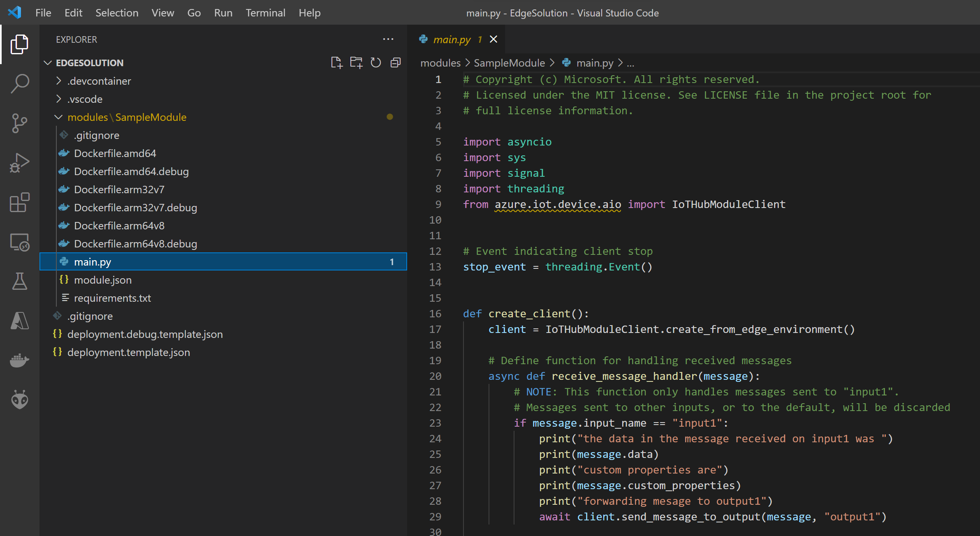Open the Run and Debug view

tap(19, 163)
